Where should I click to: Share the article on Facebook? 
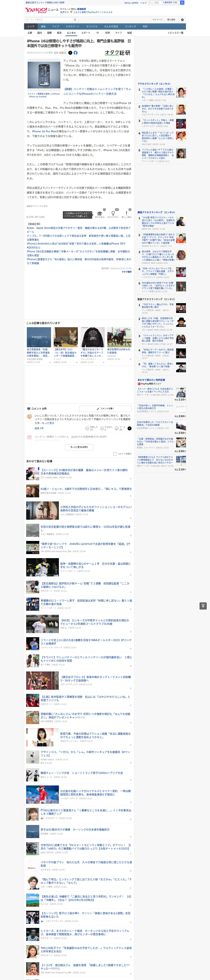coord(75,53)
